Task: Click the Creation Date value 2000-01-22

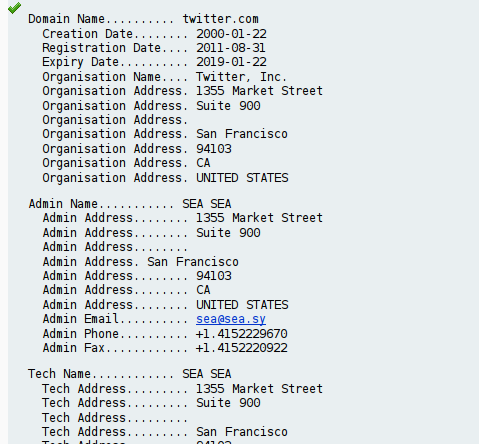Action: pyautogui.click(x=231, y=34)
